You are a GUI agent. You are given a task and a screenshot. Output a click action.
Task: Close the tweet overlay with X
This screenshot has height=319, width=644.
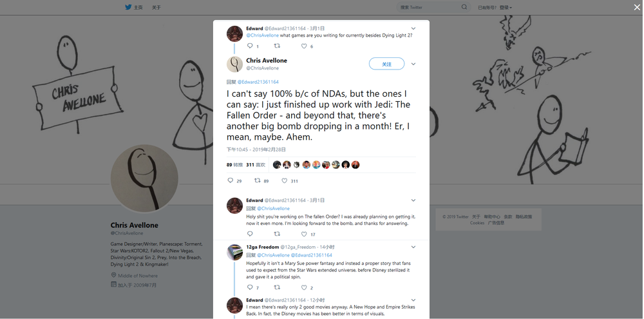pos(637,7)
